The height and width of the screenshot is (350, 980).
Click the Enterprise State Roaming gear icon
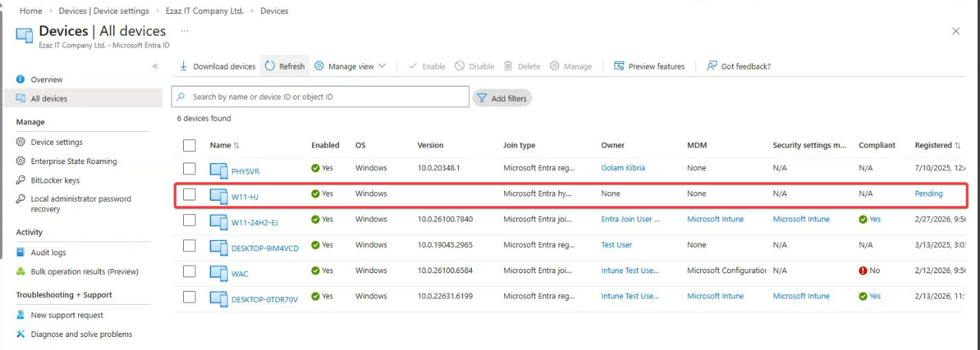pyautogui.click(x=21, y=161)
